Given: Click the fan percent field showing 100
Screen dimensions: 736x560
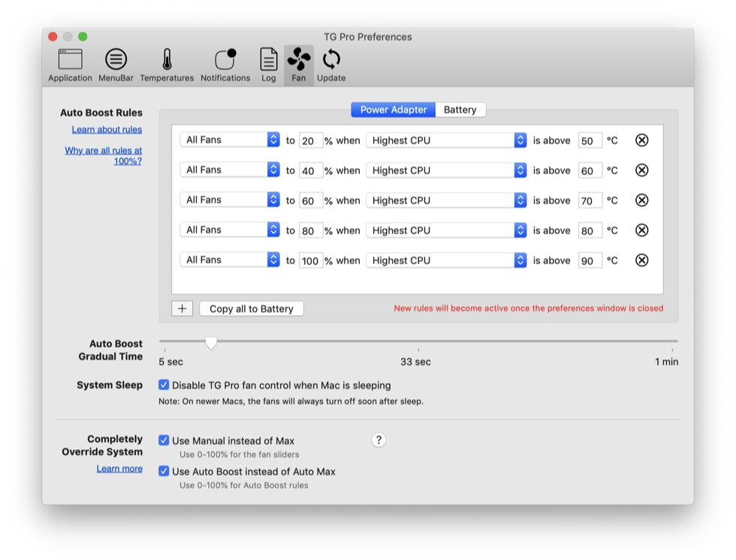Looking at the screenshot, I should point(311,260).
